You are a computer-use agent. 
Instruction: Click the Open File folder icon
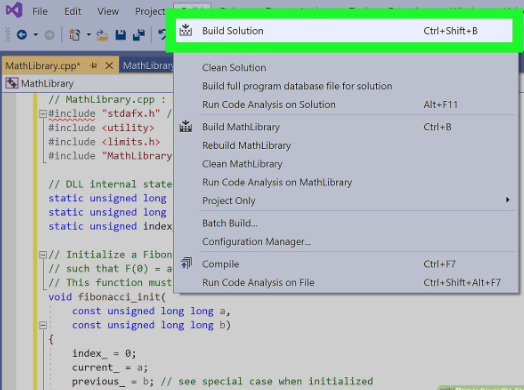102,35
